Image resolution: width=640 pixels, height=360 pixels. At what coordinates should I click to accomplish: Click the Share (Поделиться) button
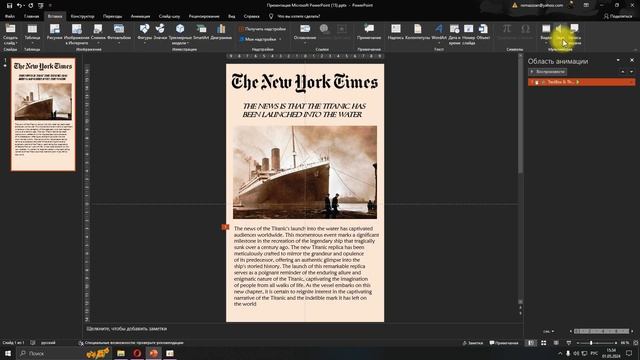(x=618, y=16)
